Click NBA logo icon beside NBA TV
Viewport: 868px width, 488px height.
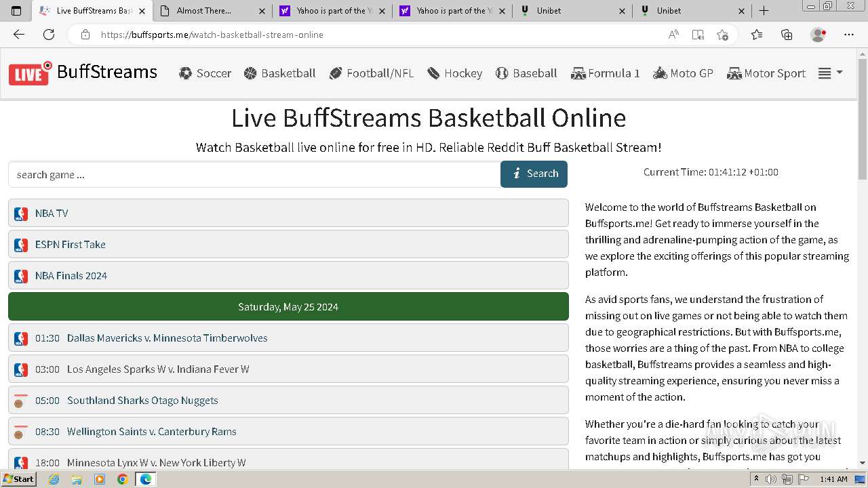pyautogui.click(x=21, y=213)
